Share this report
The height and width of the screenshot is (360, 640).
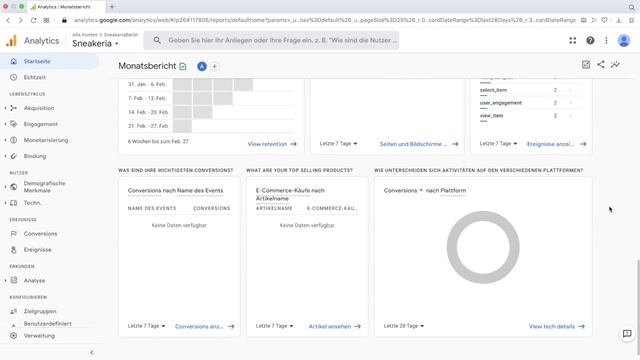(601, 64)
